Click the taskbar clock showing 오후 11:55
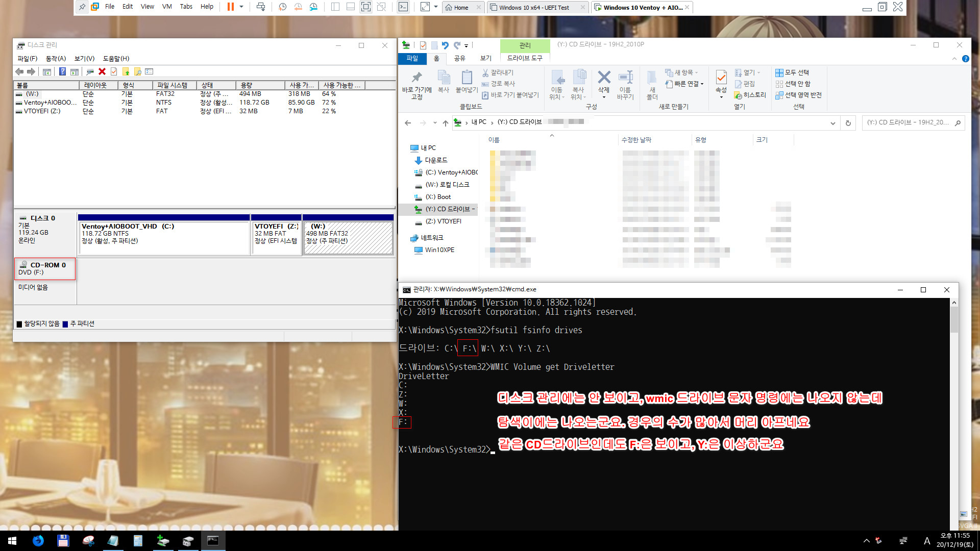 point(954,540)
